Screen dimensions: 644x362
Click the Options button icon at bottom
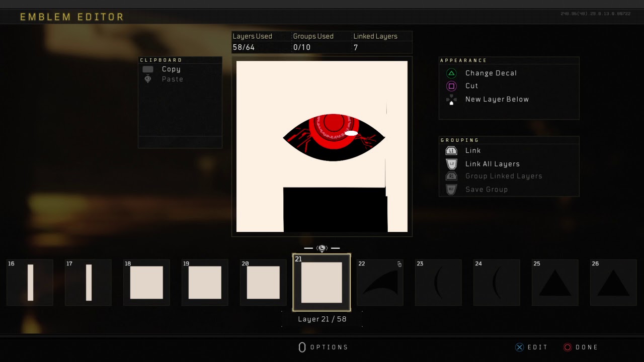coord(302,347)
